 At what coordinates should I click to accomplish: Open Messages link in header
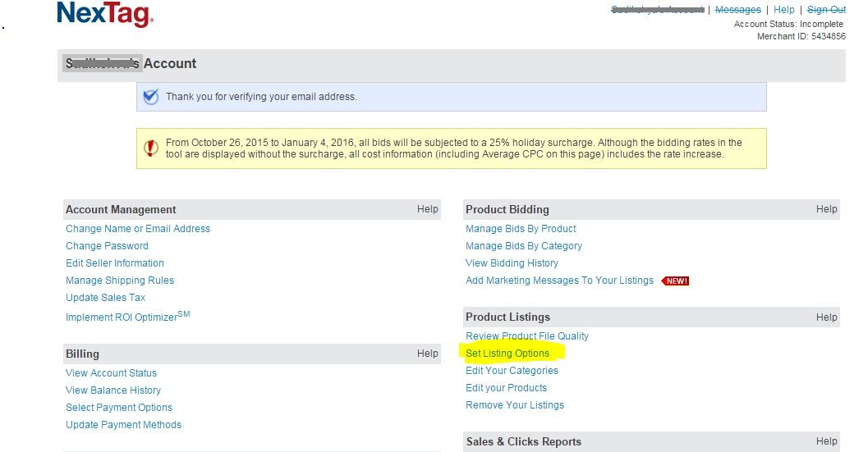tap(738, 9)
